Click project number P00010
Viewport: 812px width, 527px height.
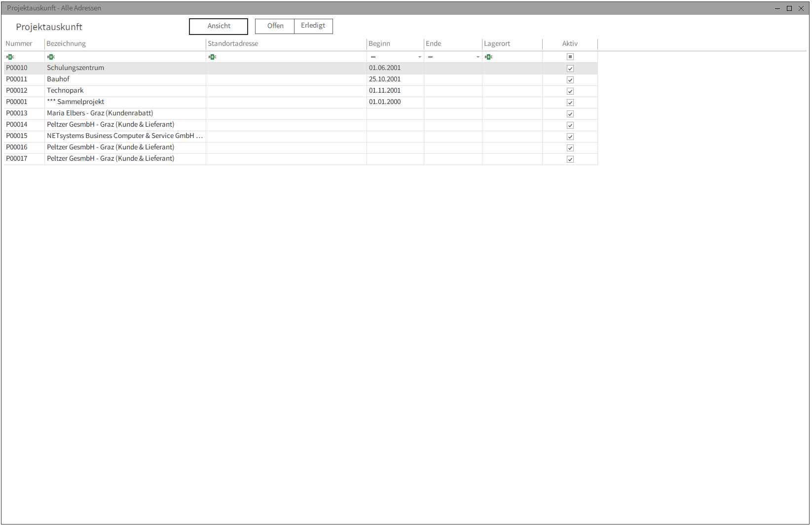pos(17,68)
